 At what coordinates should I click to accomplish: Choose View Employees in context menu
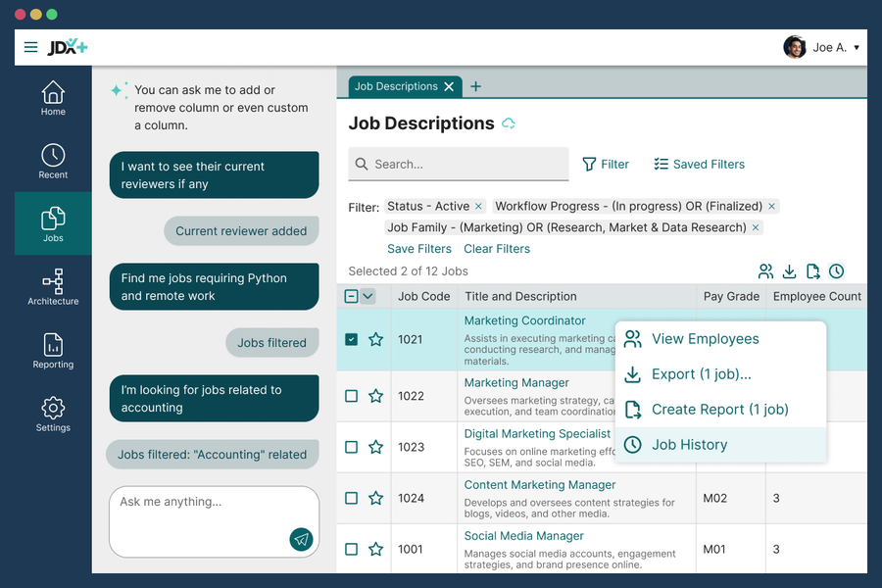click(705, 339)
